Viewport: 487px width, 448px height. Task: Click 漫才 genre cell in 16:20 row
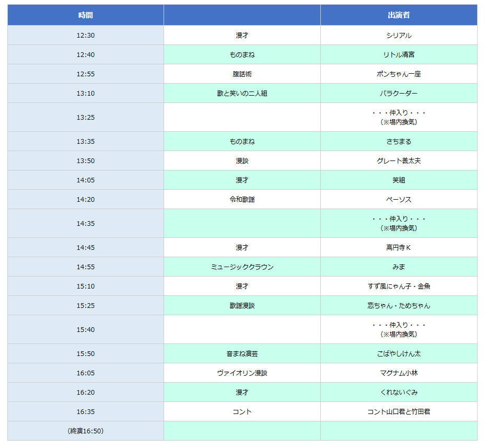(x=242, y=392)
